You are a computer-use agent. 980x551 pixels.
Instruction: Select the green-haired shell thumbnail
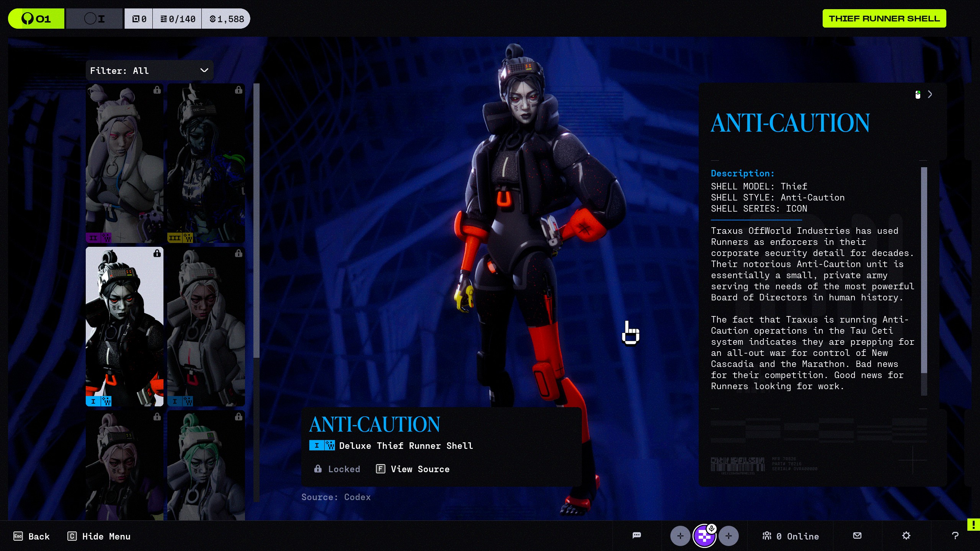click(x=206, y=465)
